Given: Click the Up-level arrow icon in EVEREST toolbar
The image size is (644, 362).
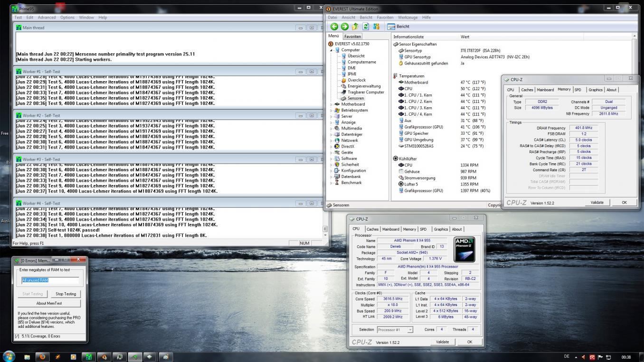Looking at the screenshot, I should pyautogui.click(x=355, y=27).
